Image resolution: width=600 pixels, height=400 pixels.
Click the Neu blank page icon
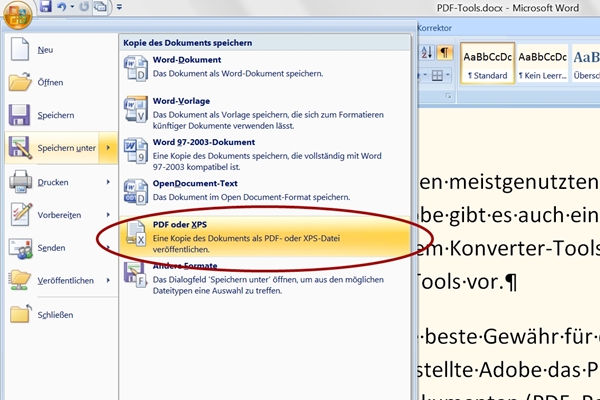click(20, 49)
